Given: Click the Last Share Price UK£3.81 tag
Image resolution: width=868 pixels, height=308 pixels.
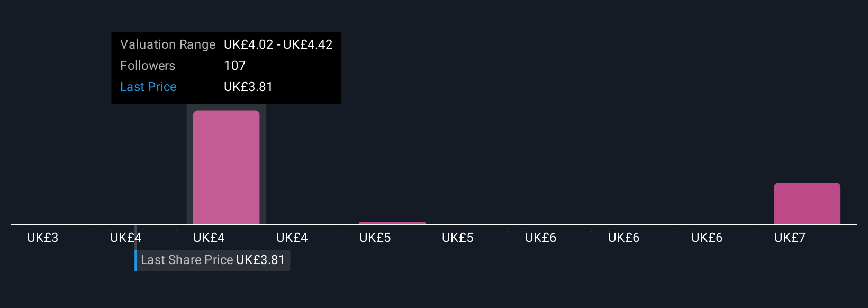Looking at the screenshot, I should 213,260.
